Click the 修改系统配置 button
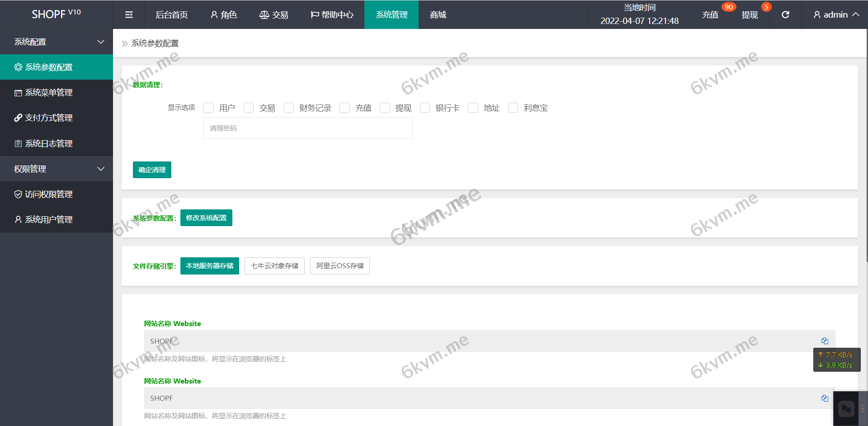The height and width of the screenshot is (426, 868). coord(206,218)
